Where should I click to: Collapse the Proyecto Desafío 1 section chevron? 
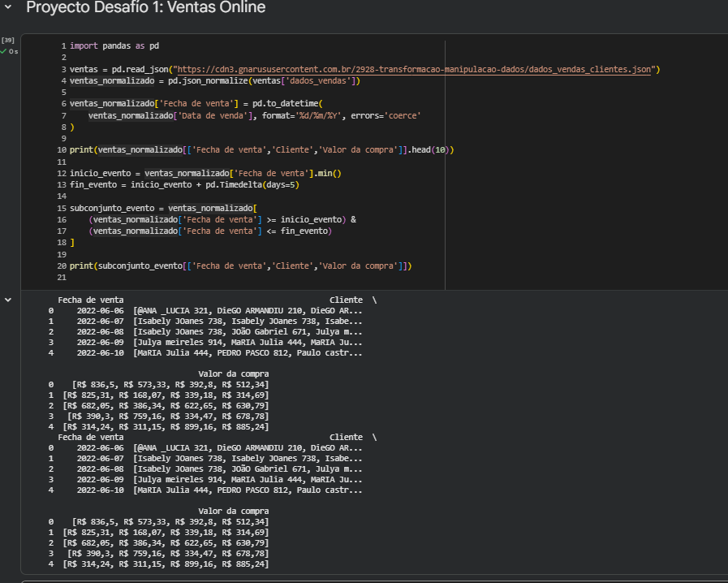[x=9, y=7]
